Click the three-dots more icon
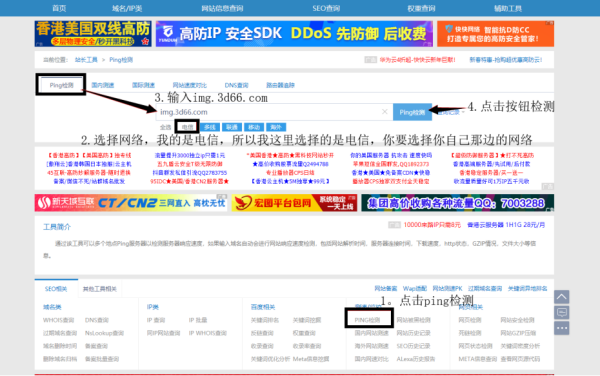Screen dimensions: 600x376 tap(561, 328)
